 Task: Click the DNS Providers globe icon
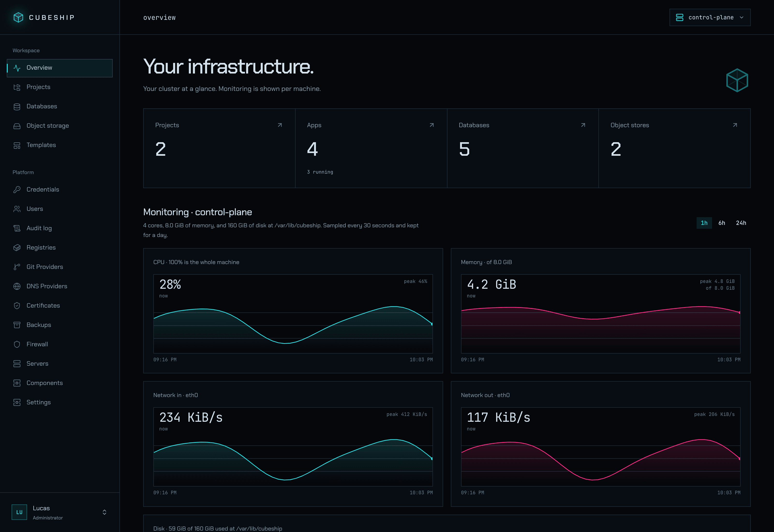point(17,286)
